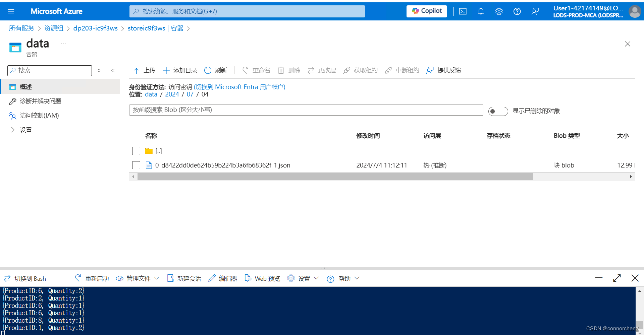Click 重新启动 in Cloud Shell
The height and width of the screenshot is (335, 644).
(x=92, y=278)
